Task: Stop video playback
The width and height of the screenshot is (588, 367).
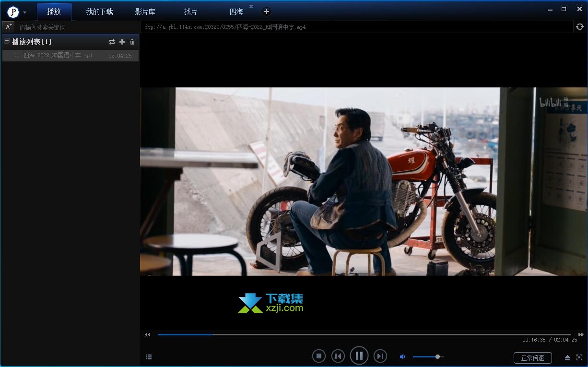Action: (318, 356)
